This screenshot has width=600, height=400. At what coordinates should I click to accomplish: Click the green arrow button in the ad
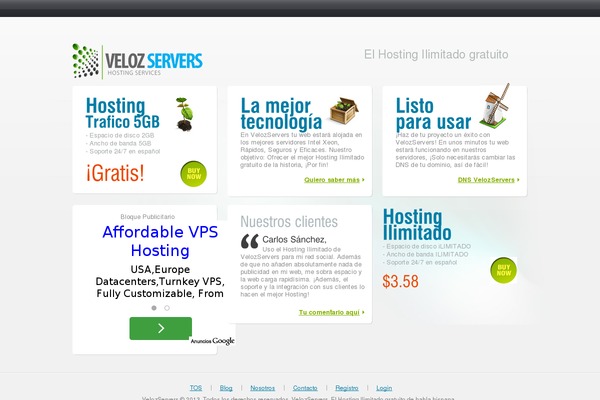point(161,328)
